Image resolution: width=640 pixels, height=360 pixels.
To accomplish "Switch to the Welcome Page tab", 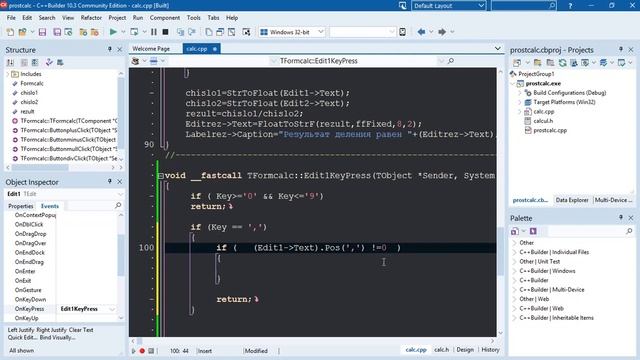I will point(151,49).
